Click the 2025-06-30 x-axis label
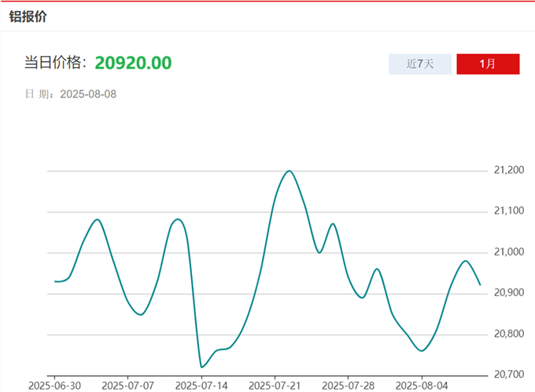The height and width of the screenshot is (392, 535). click(x=53, y=386)
